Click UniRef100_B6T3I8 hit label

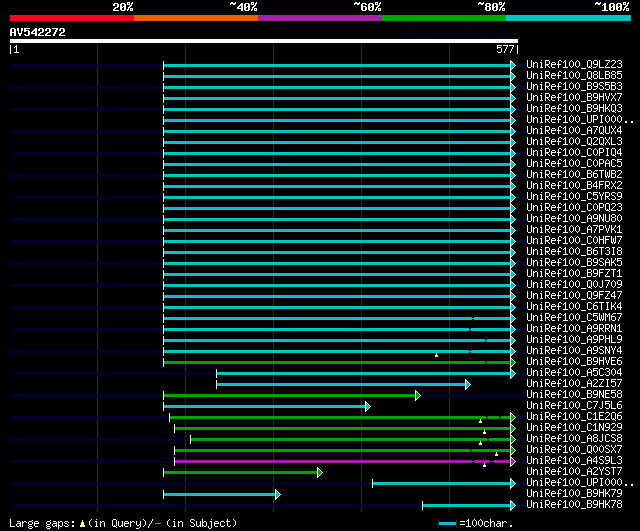click(574, 252)
